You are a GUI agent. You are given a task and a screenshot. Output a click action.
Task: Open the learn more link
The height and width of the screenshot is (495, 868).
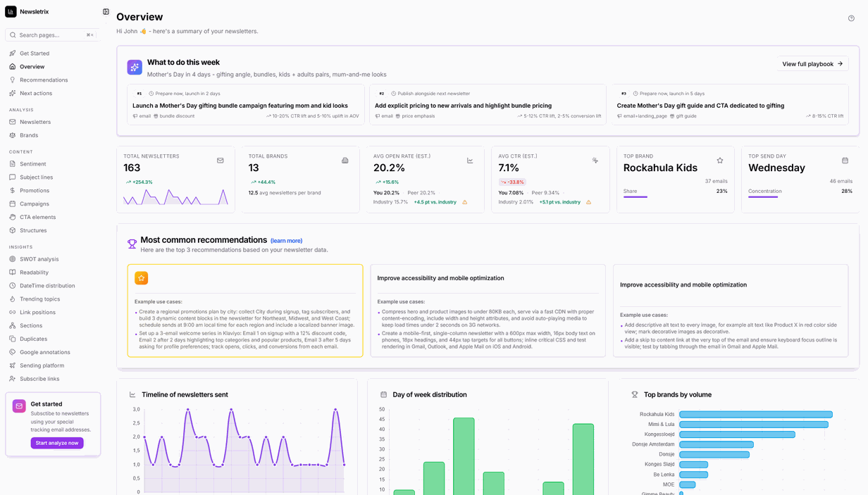tap(287, 241)
